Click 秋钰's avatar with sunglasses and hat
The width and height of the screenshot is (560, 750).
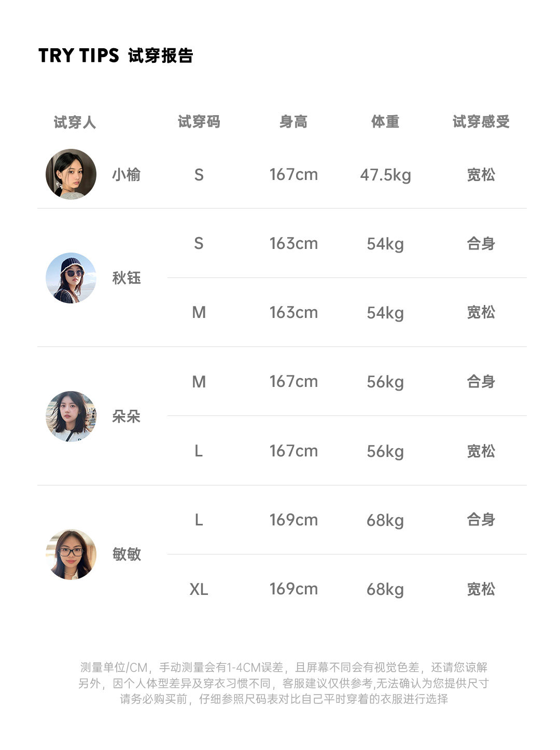[71, 278]
